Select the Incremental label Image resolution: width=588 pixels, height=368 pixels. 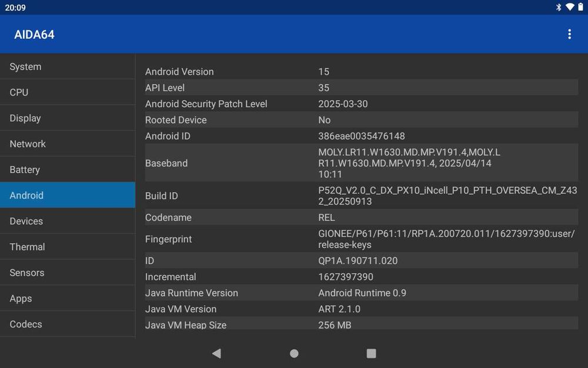[x=171, y=277]
